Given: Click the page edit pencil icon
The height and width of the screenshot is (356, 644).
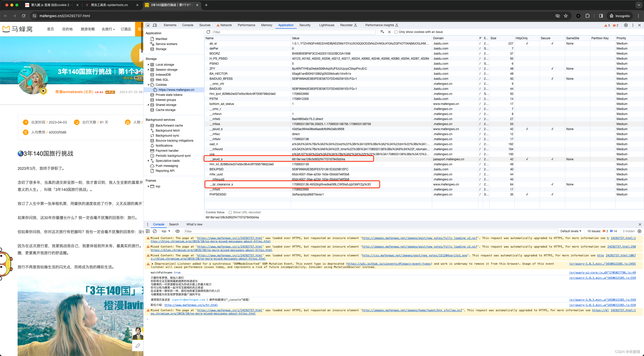Looking at the screenshot, I should (138, 346).
